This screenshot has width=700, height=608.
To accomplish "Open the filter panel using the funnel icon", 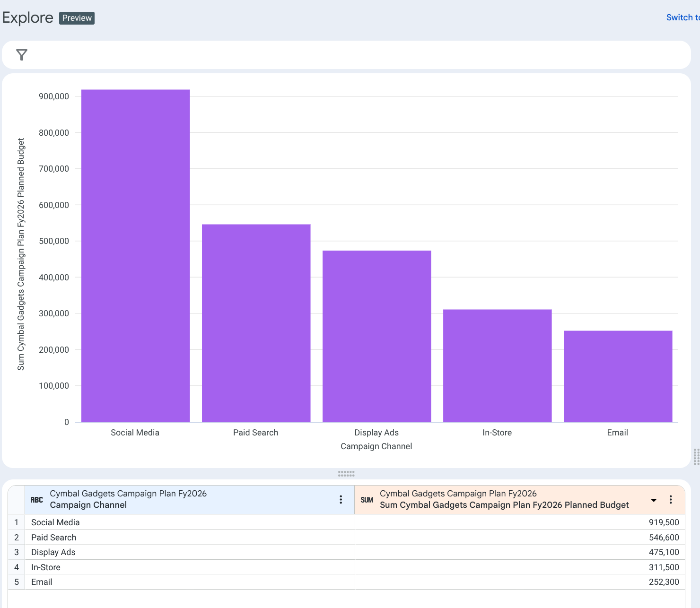I will 21,55.
